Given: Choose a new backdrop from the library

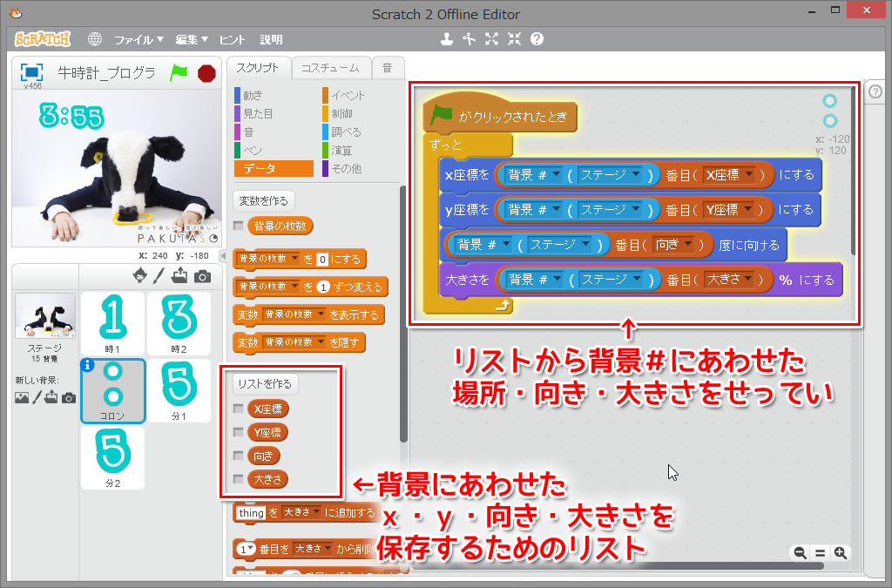Looking at the screenshot, I should pos(22,398).
